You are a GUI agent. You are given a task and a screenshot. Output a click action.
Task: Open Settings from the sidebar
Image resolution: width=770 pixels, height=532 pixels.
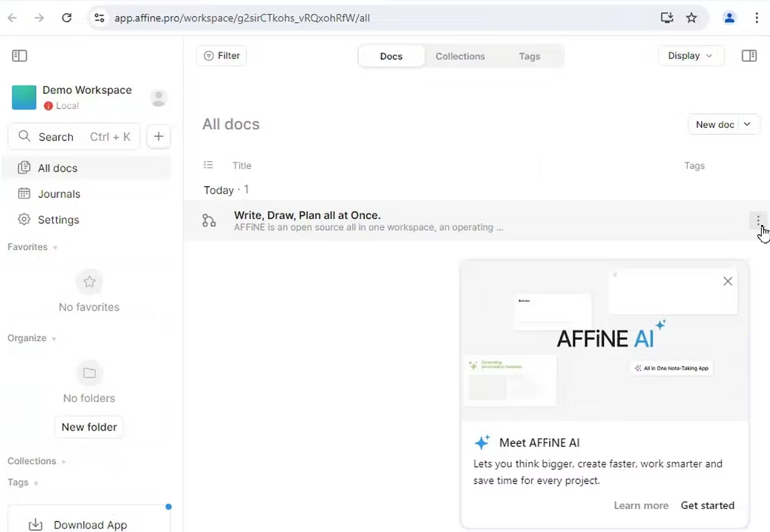coord(58,219)
